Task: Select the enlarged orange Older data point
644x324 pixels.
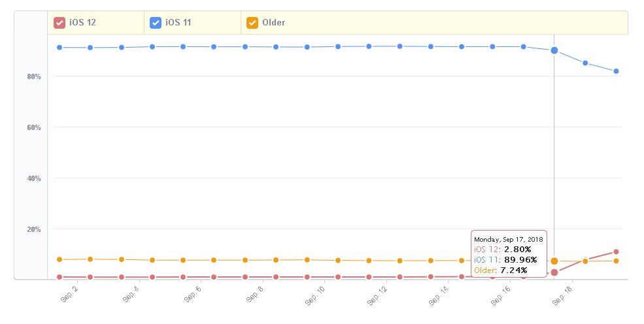Action: [x=554, y=261]
